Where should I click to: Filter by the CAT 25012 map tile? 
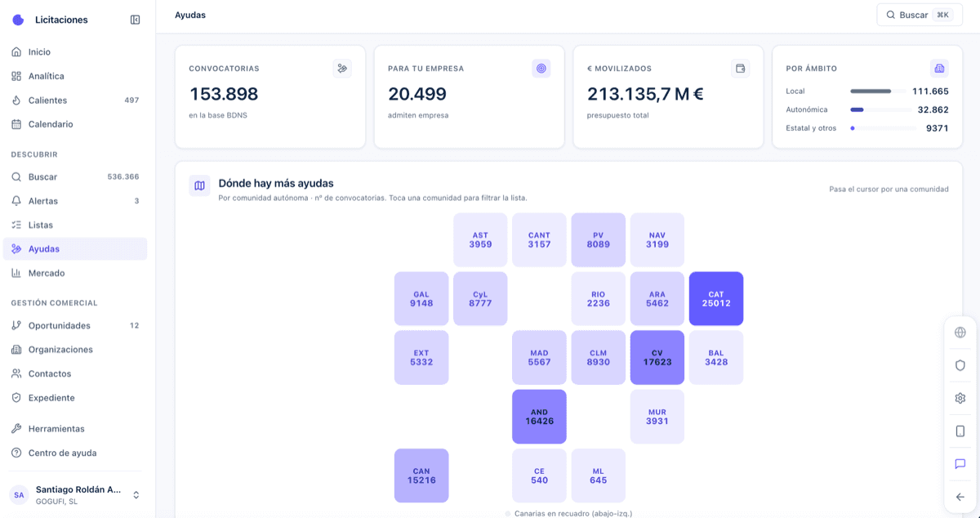[x=716, y=299]
